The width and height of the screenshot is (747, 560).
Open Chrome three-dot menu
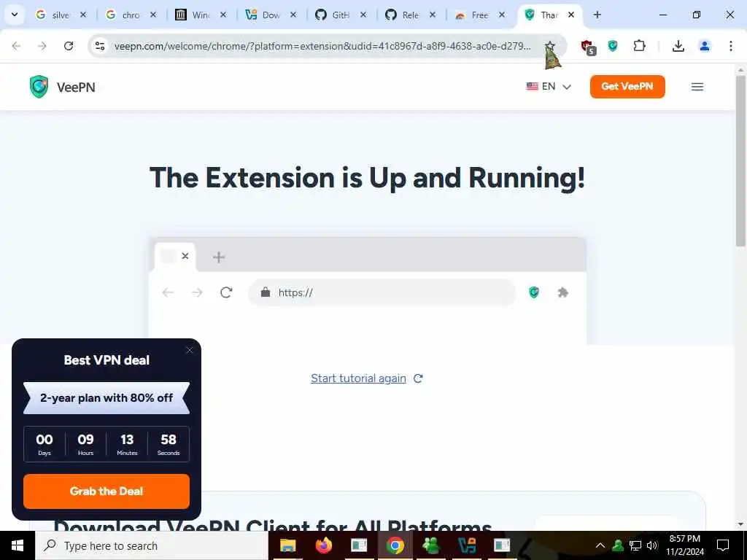[731, 46]
